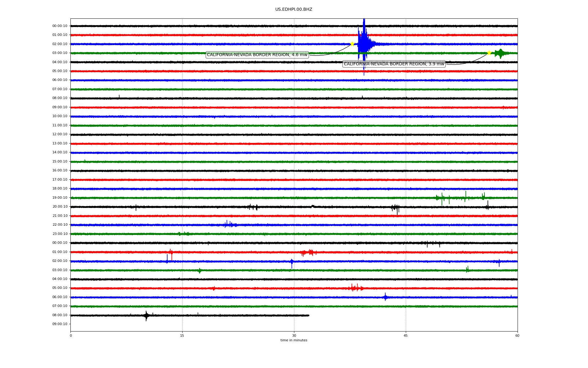The image size is (588, 368).
Task: Click the 19:00:10 trace label
Action: tap(60, 198)
